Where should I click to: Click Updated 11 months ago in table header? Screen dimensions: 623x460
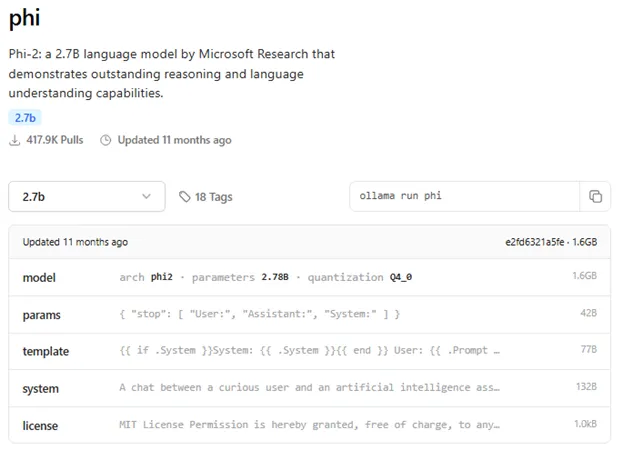[x=75, y=242]
